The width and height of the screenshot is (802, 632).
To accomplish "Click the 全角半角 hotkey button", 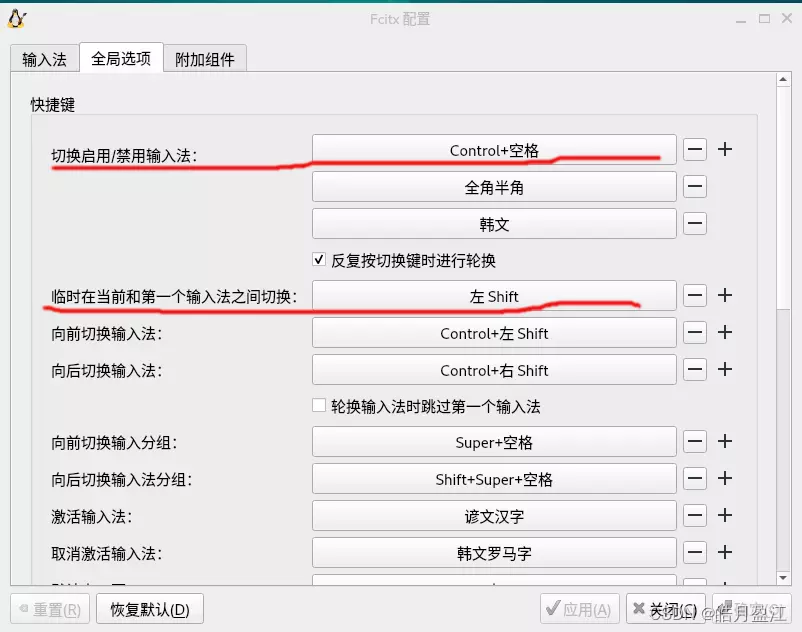I will point(494,187).
